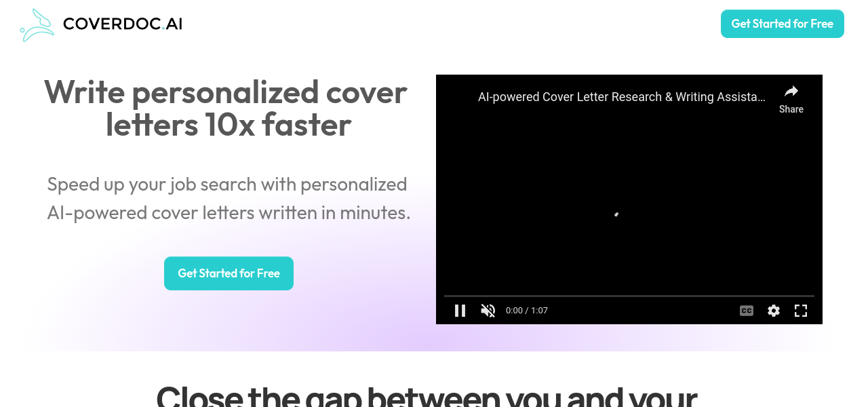Image resolution: width=868 pixels, height=407 pixels.
Task: Share the video using the arrow icon
Action: coord(791,92)
